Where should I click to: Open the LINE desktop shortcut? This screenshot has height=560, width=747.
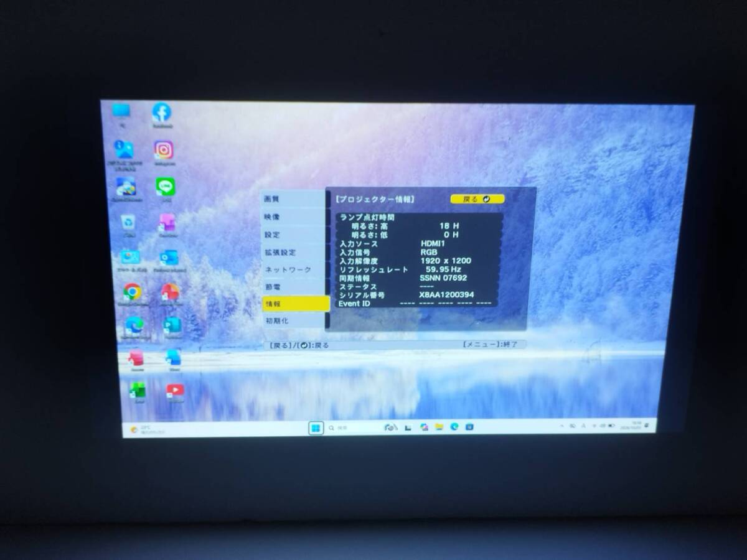point(165,187)
